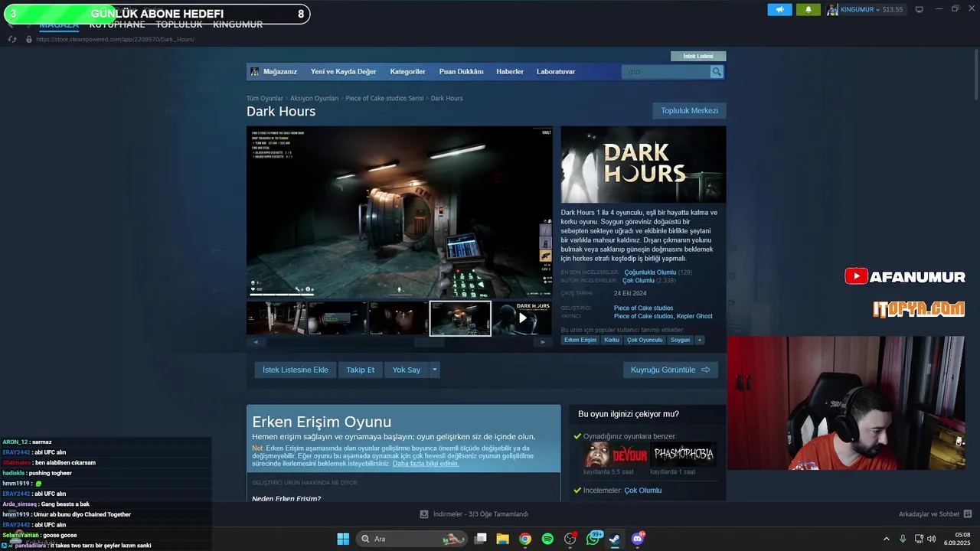
Task: Click the store search magnifier icon
Action: coord(717,71)
